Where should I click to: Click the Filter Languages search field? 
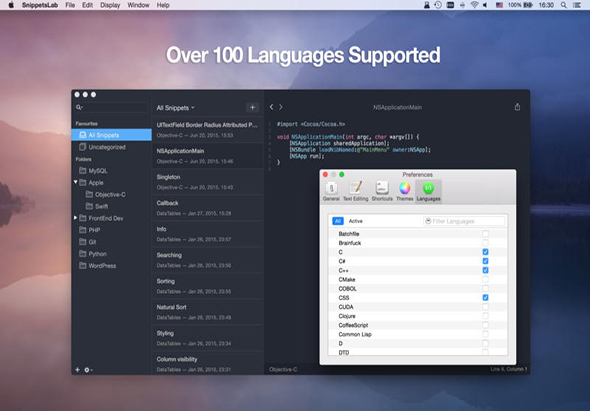(464, 221)
